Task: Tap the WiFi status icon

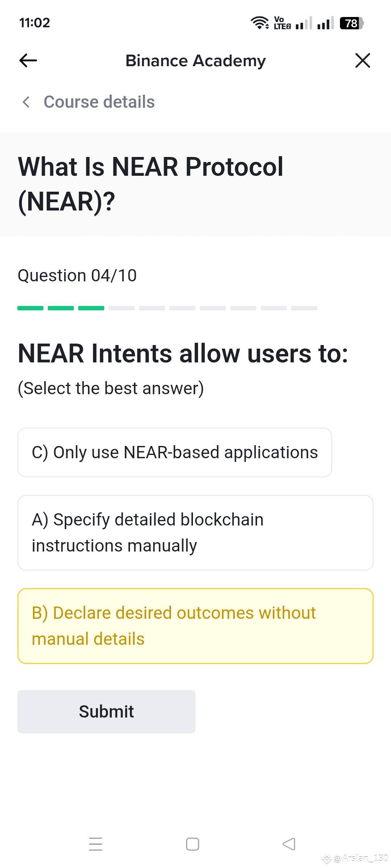Action: coord(260,23)
